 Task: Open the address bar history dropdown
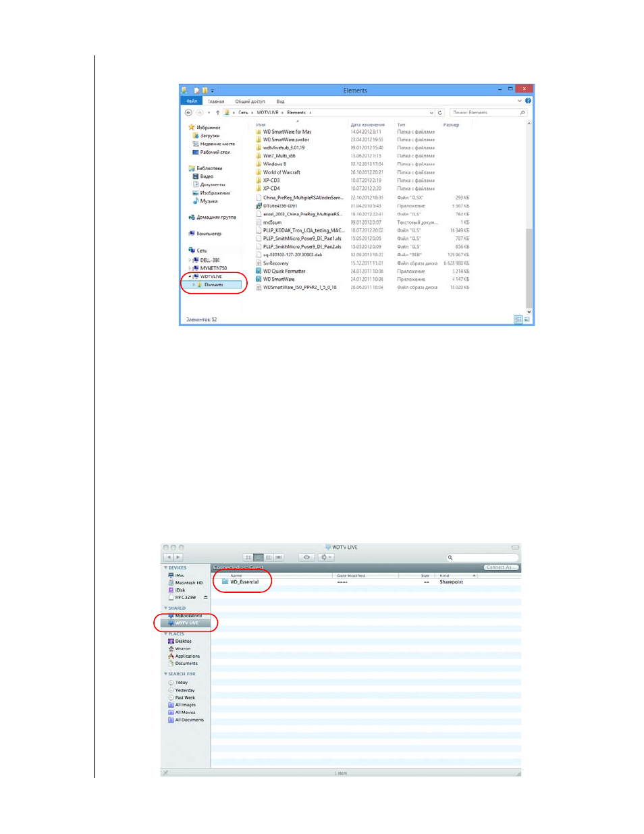(x=431, y=113)
